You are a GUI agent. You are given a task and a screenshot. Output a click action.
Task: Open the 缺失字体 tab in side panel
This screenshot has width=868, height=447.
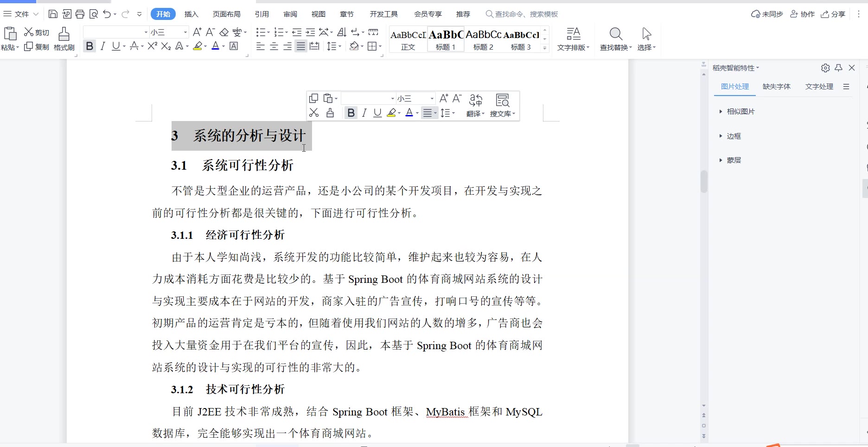coord(776,87)
